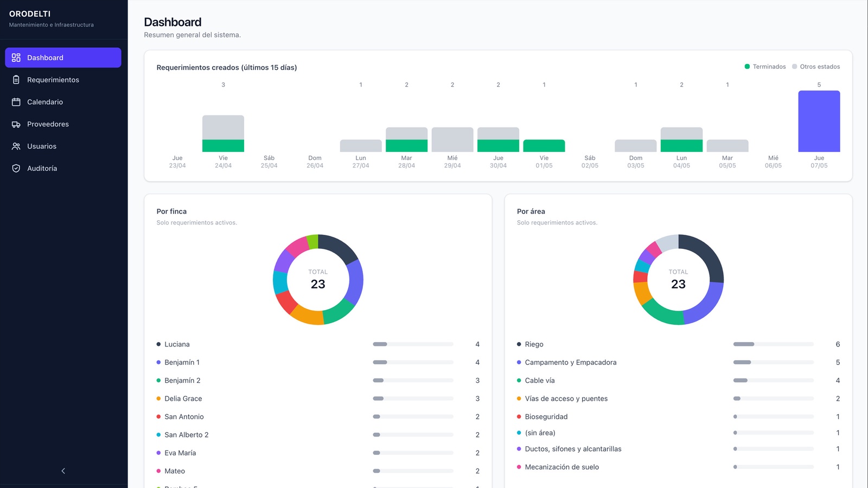Select the Riego row in Por área
Screen dimensions: 868x488
(678, 344)
